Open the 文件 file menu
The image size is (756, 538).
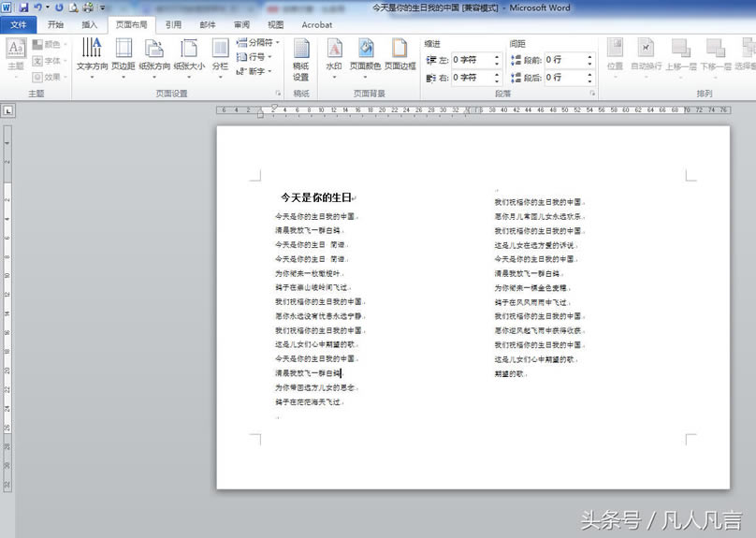coord(19,25)
